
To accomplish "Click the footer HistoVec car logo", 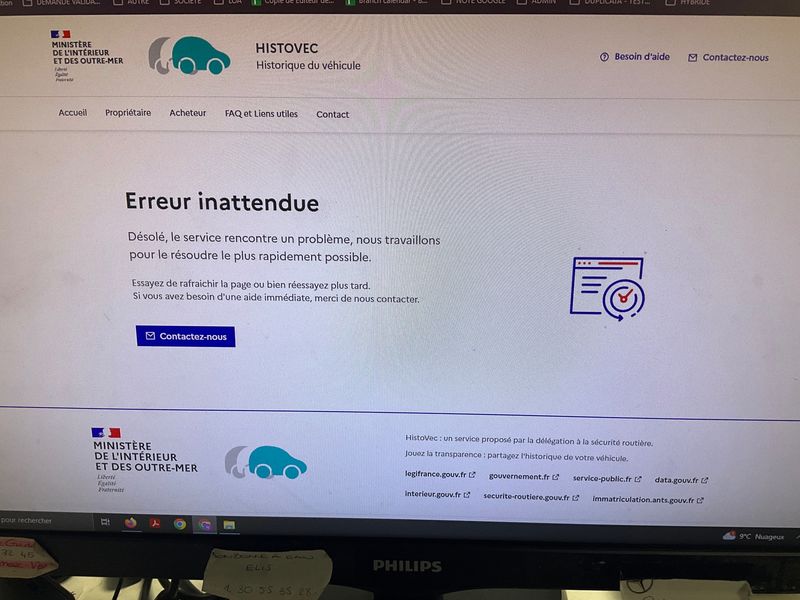I will click(266, 462).
